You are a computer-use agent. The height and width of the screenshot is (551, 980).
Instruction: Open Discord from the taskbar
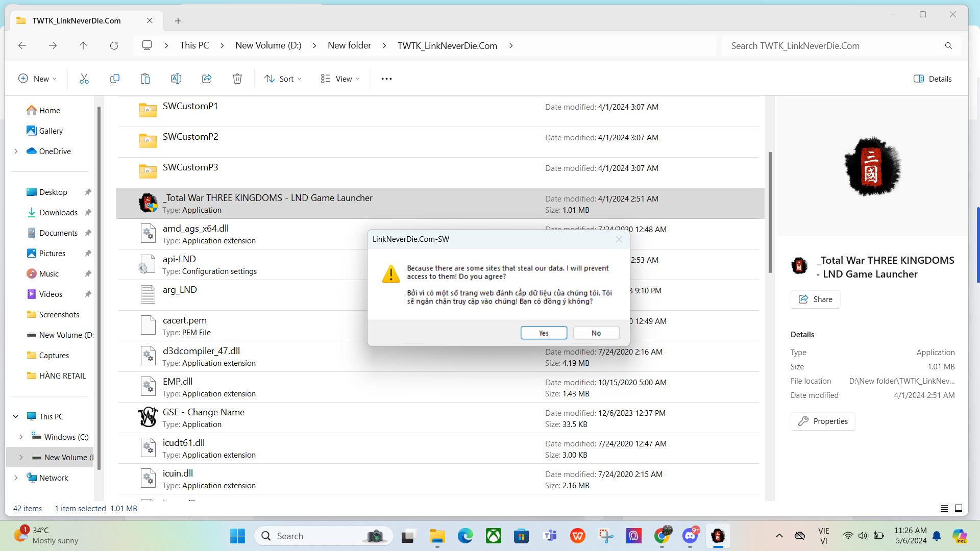coord(690,536)
